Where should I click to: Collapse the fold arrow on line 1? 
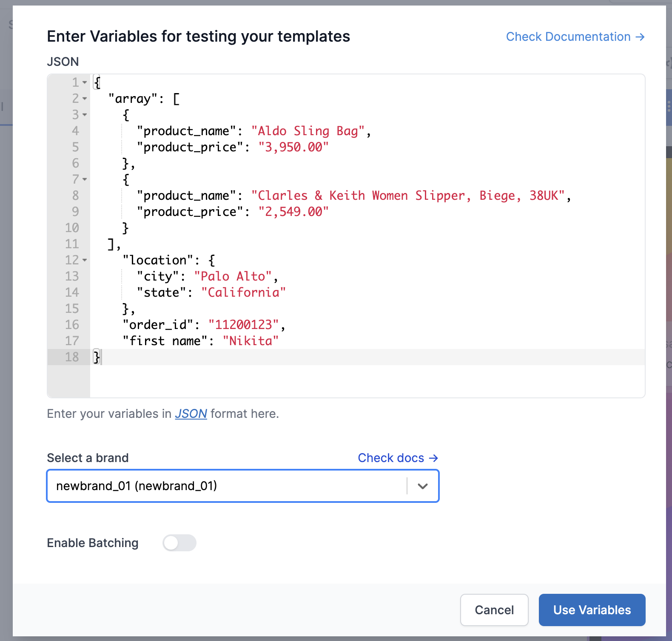[x=85, y=82]
